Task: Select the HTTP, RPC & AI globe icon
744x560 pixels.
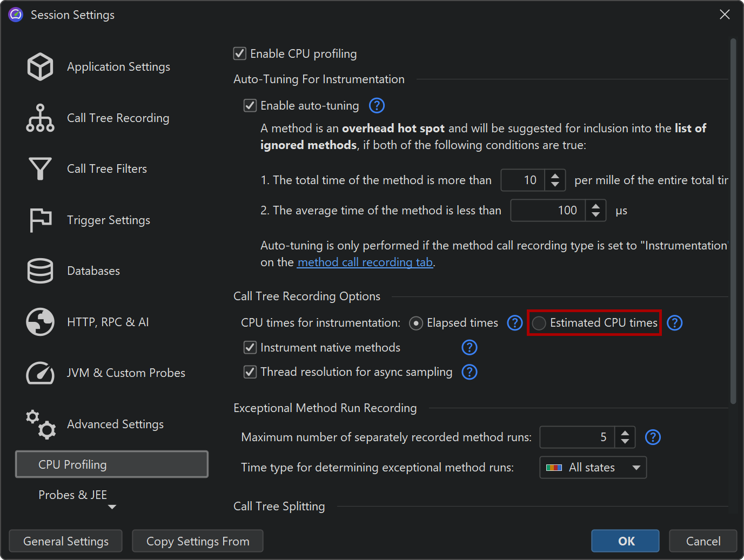Action: coord(41,322)
